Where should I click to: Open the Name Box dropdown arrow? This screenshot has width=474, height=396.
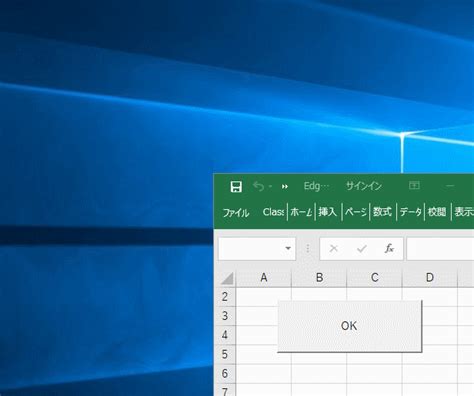[288, 248]
